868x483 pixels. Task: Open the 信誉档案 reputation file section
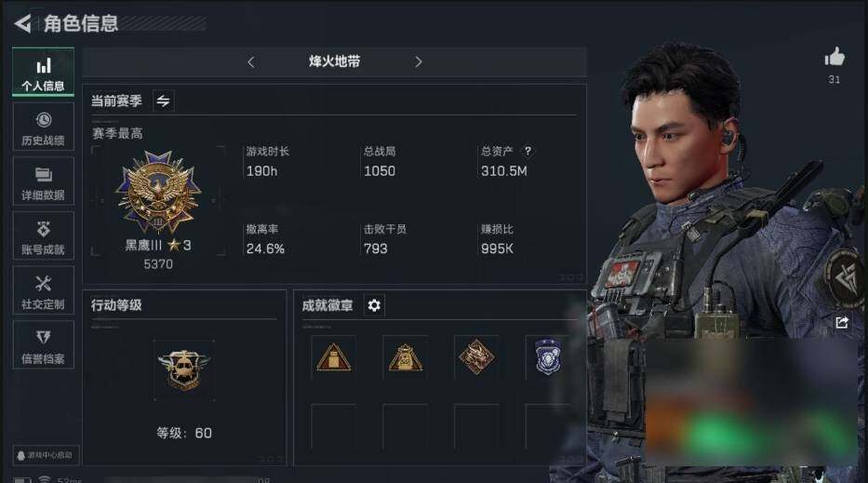tap(43, 344)
